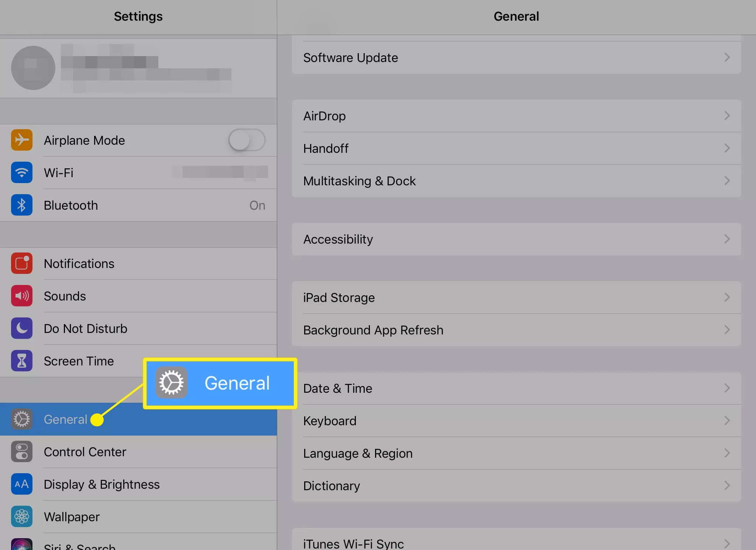Tap Keyboard label
This screenshot has height=550, width=756.
(x=330, y=421)
